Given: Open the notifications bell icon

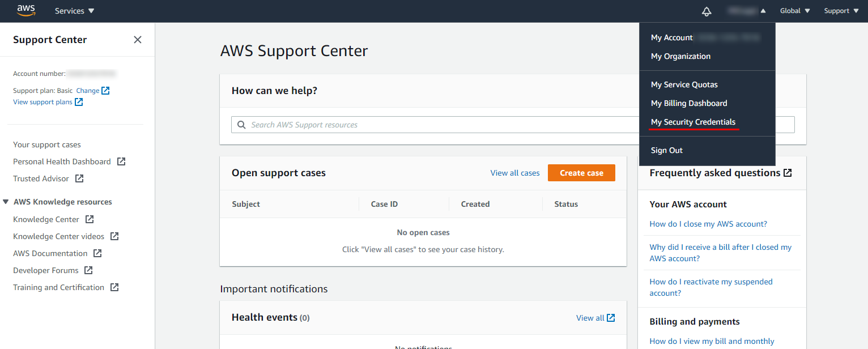Looking at the screenshot, I should 707,11.
